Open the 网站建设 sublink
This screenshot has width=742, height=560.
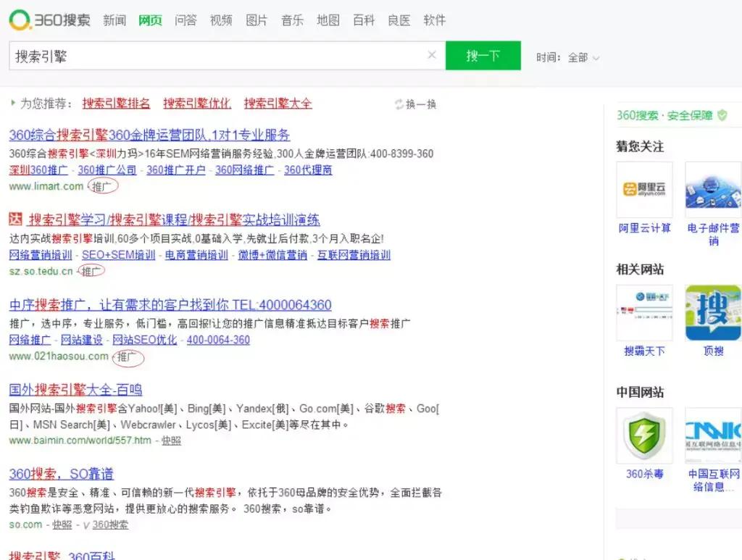[x=82, y=340]
